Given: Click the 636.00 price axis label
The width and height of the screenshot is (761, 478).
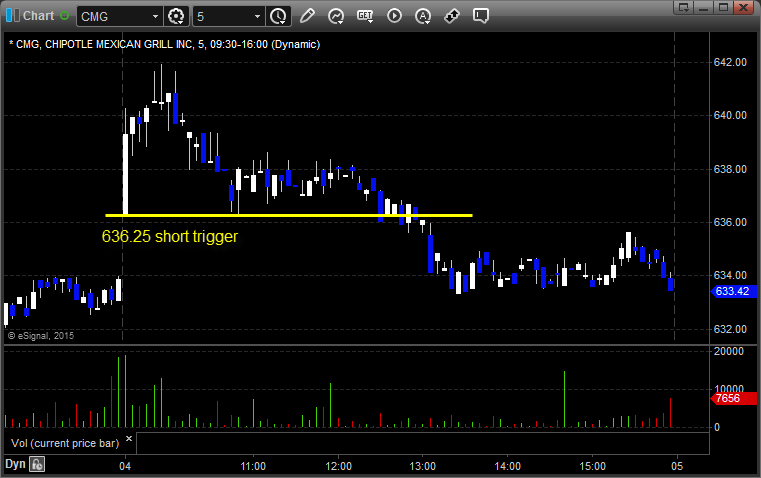Looking at the screenshot, I should [730, 222].
